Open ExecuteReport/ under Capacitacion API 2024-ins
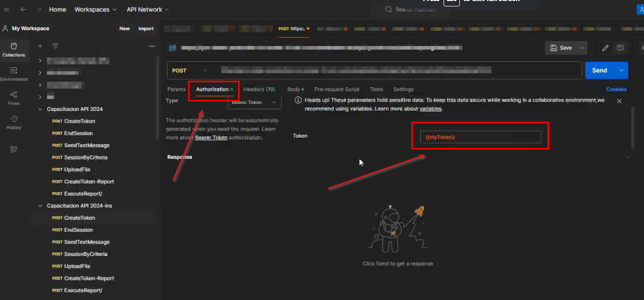644x300 pixels. (x=83, y=291)
